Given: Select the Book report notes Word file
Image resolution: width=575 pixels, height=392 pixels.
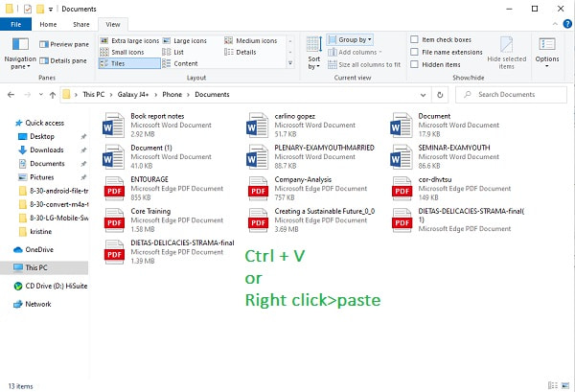Looking at the screenshot, I should click(157, 125).
